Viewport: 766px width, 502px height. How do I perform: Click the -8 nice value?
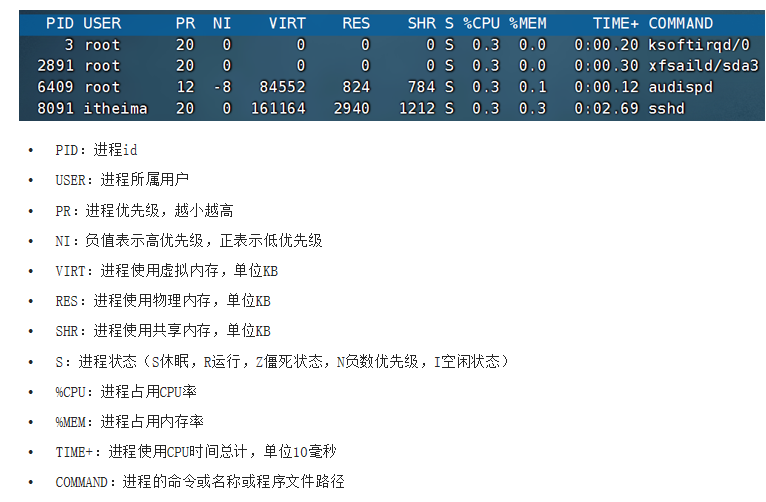point(221,87)
